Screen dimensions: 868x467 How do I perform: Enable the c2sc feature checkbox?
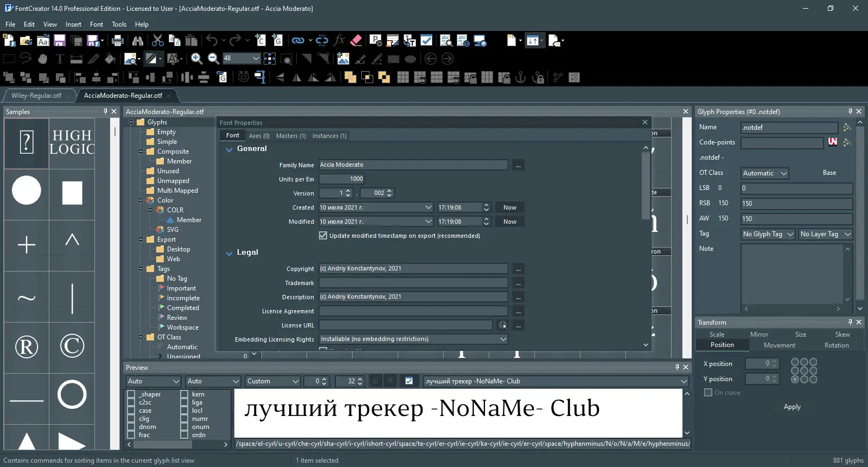click(131, 402)
